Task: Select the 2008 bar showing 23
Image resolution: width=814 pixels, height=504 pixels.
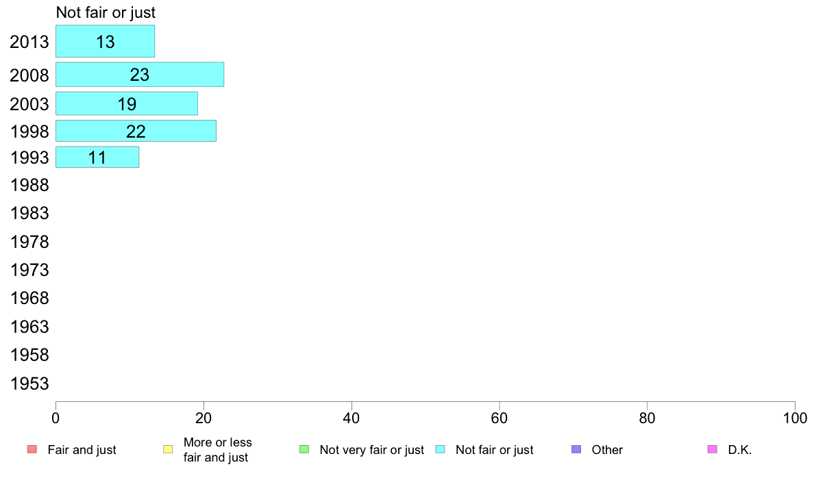Action: (x=140, y=75)
